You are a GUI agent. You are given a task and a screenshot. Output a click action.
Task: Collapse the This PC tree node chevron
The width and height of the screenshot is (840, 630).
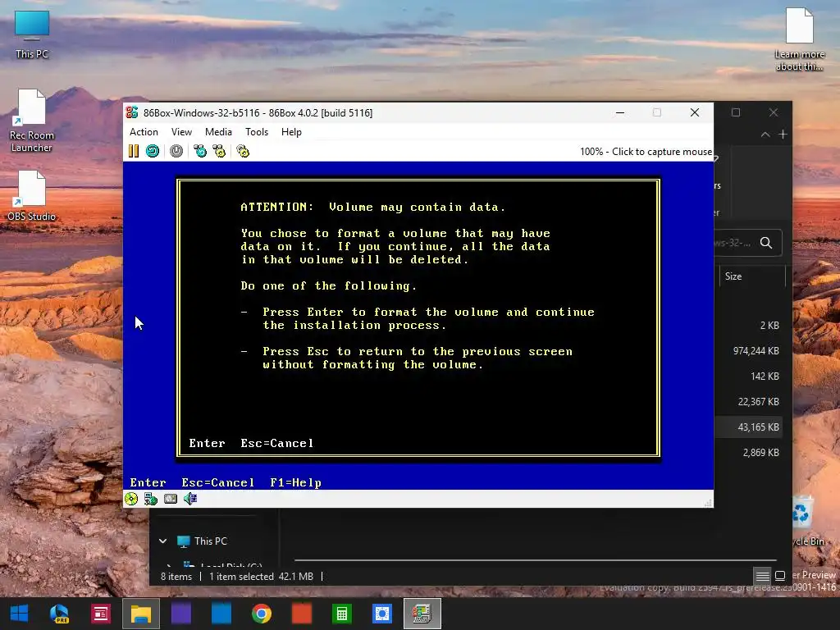pyautogui.click(x=163, y=541)
